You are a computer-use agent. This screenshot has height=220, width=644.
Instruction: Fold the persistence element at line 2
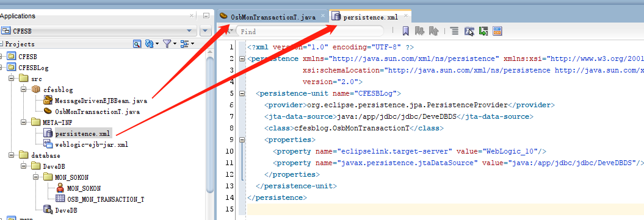click(242, 59)
